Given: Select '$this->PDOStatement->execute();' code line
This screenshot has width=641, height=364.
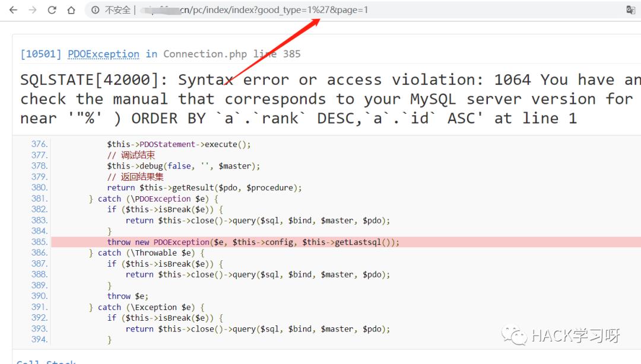Looking at the screenshot, I should click(x=179, y=144).
